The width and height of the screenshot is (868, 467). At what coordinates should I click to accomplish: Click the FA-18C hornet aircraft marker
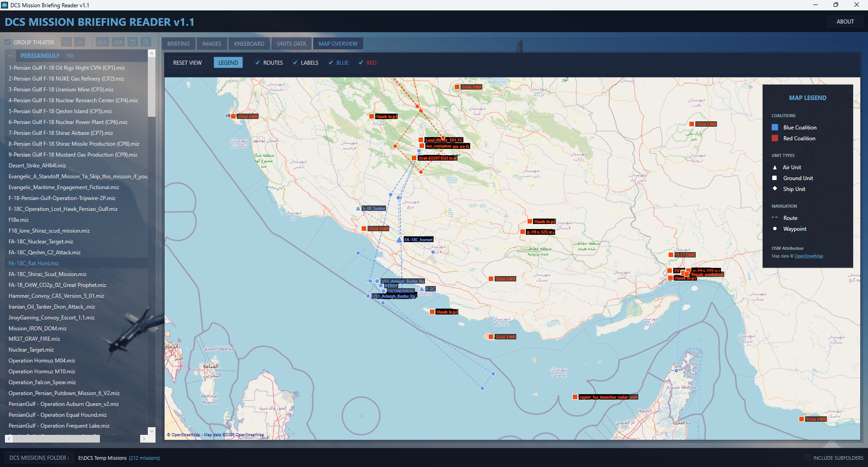[x=399, y=240]
